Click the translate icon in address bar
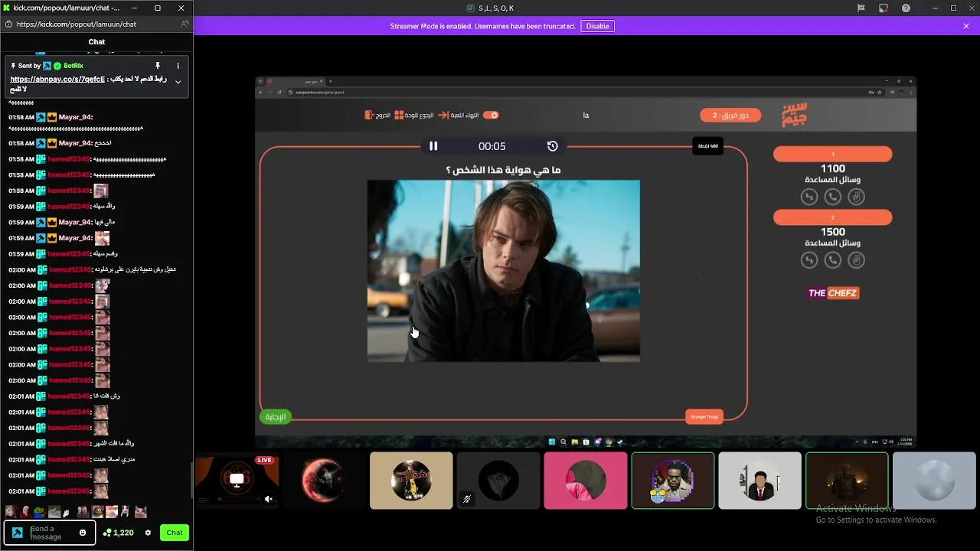The image size is (980, 551). click(x=185, y=24)
